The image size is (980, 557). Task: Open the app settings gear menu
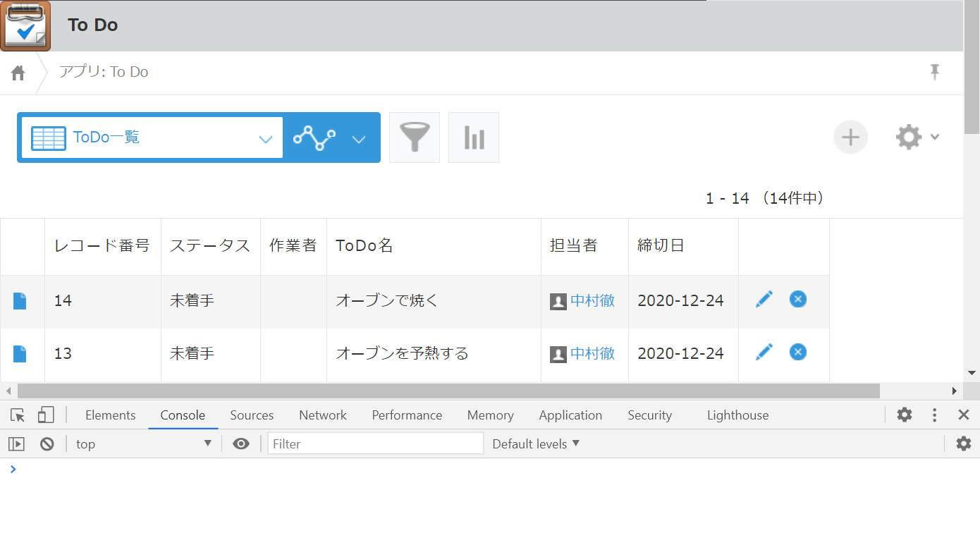917,137
